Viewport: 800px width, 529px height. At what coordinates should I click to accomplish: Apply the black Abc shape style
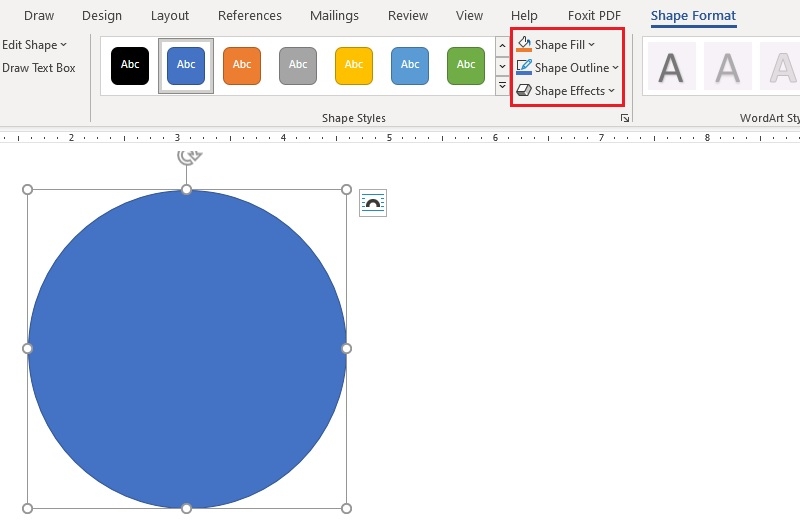point(130,66)
